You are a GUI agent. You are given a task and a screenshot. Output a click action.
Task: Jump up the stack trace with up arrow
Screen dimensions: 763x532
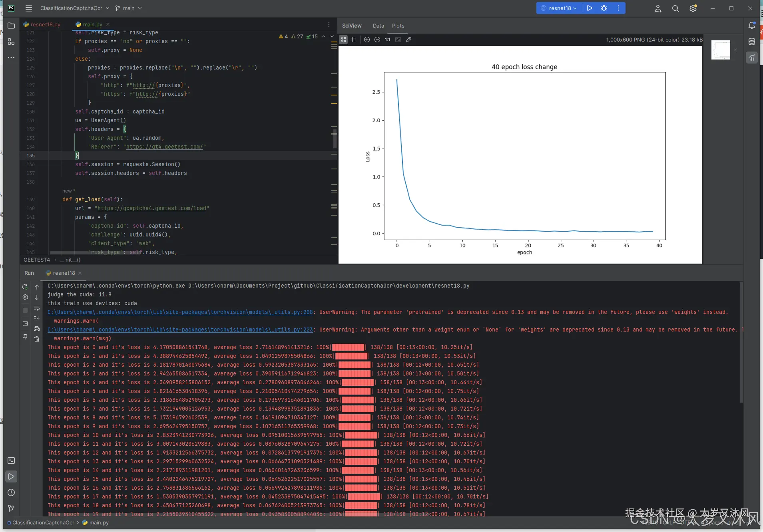click(37, 287)
